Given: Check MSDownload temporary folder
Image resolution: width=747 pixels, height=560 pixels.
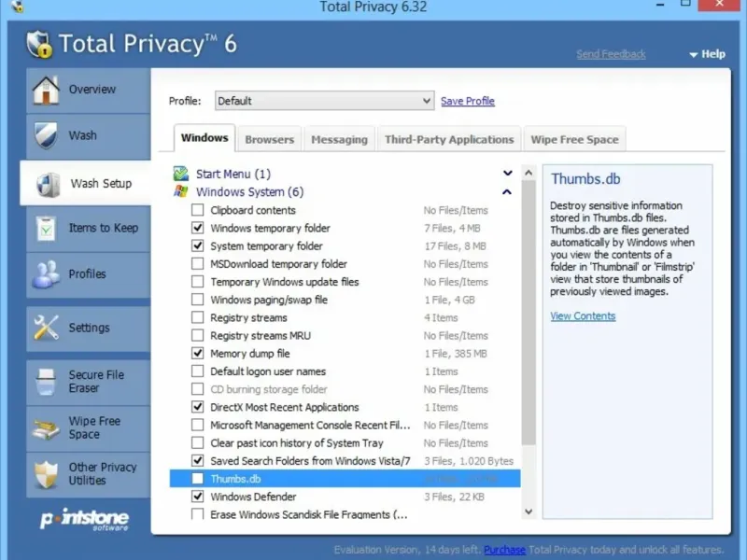Looking at the screenshot, I should tap(197, 264).
